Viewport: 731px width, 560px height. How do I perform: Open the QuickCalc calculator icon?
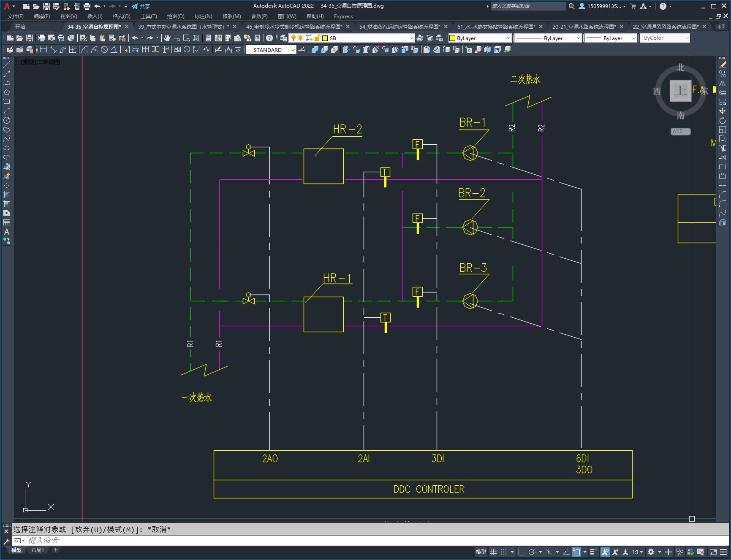(257, 38)
